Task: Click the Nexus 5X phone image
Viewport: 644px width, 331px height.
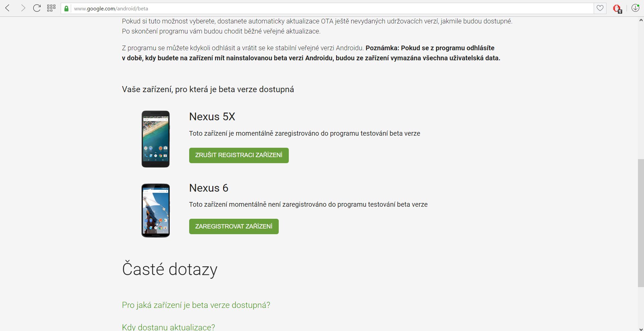Action: point(155,139)
